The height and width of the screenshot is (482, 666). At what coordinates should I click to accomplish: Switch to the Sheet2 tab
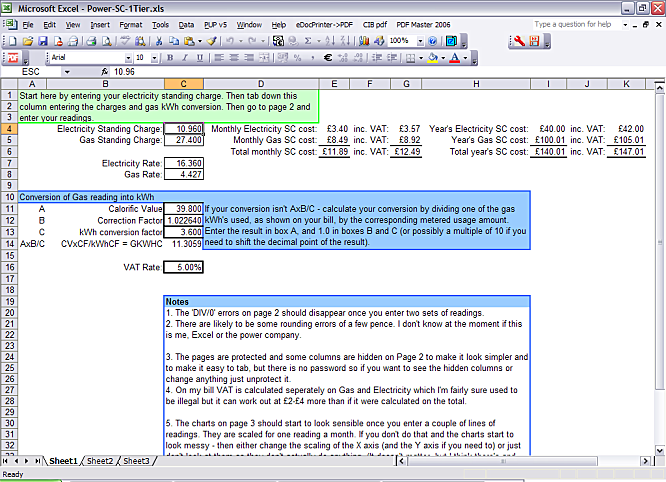100,461
